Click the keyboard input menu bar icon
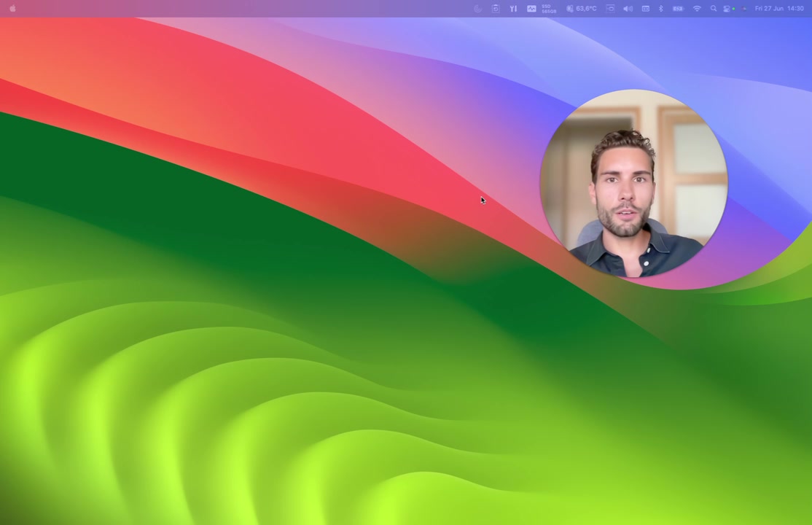 [x=645, y=8]
